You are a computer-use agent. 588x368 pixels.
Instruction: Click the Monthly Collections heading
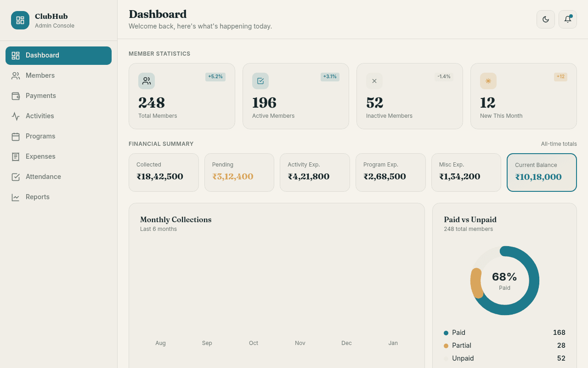pyautogui.click(x=176, y=220)
